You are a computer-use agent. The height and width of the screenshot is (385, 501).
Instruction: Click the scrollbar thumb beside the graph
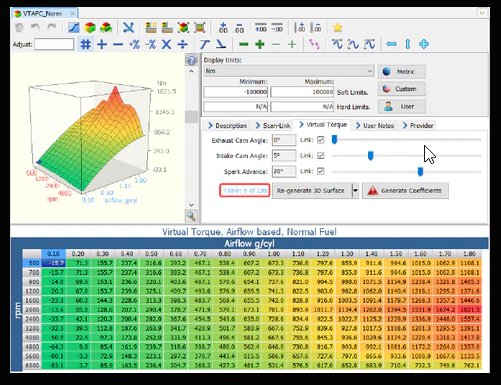[191, 117]
